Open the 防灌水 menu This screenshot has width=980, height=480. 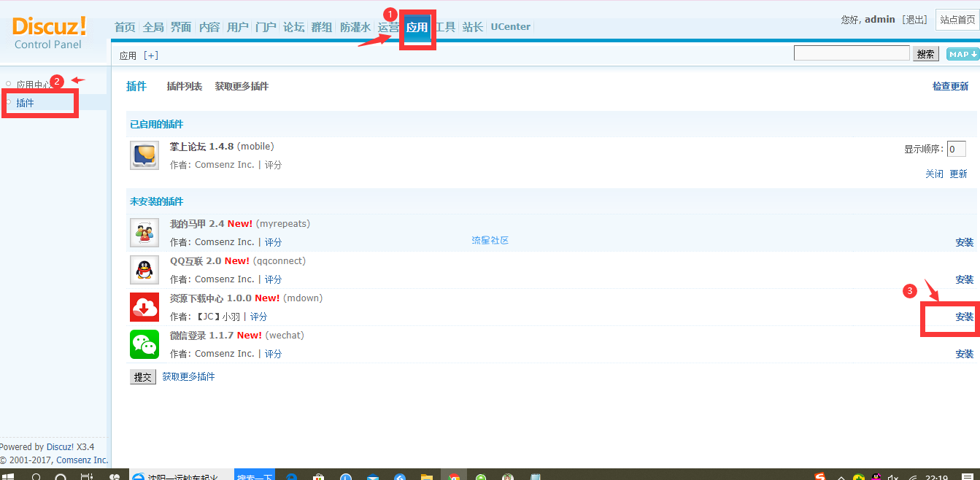[355, 27]
